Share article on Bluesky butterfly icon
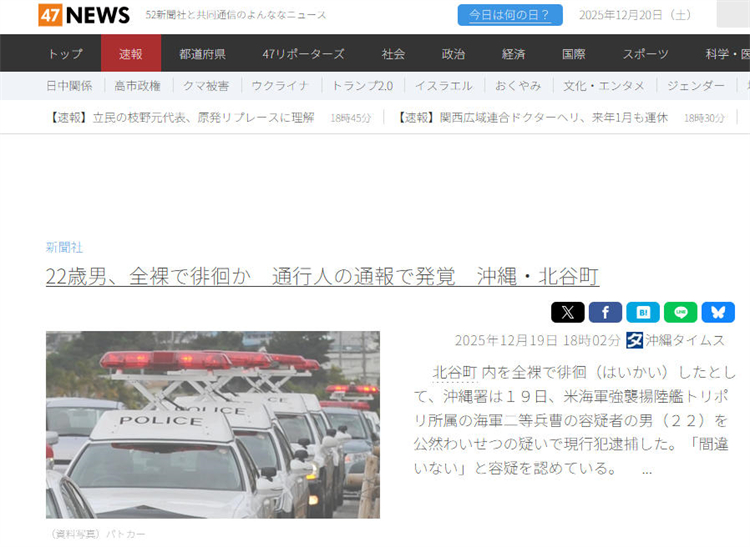This screenshot has width=750, height=547. coord(718,313)
